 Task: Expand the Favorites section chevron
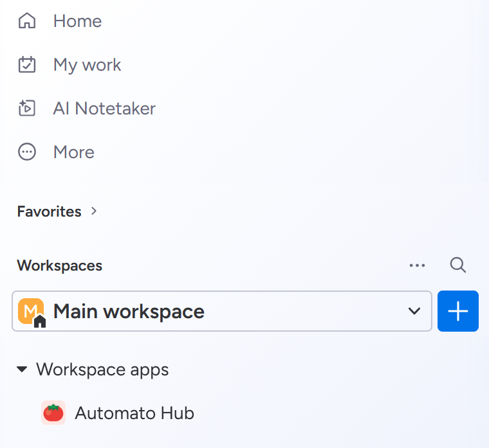tap(94, 211)
